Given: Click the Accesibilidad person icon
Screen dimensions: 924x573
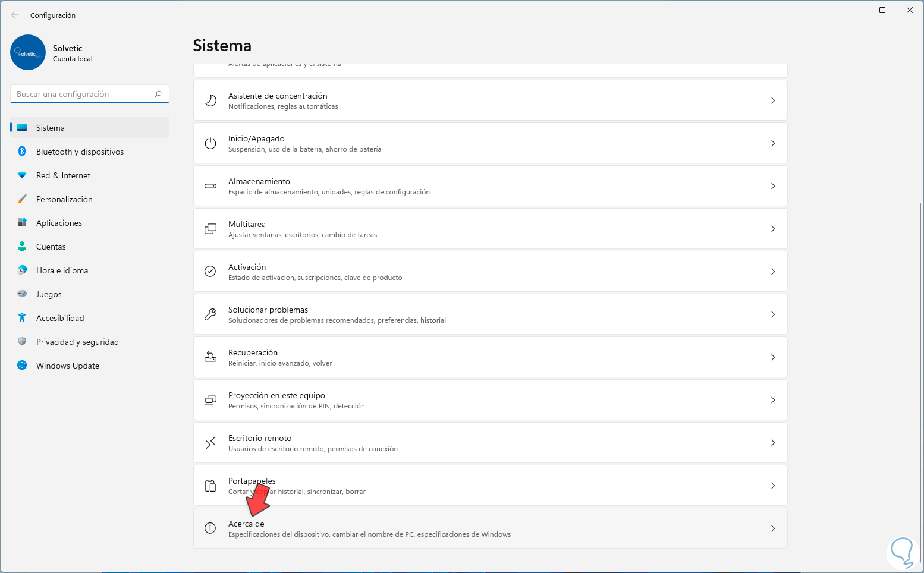Looking at the screenshot, I should click(x=22, y=318).
